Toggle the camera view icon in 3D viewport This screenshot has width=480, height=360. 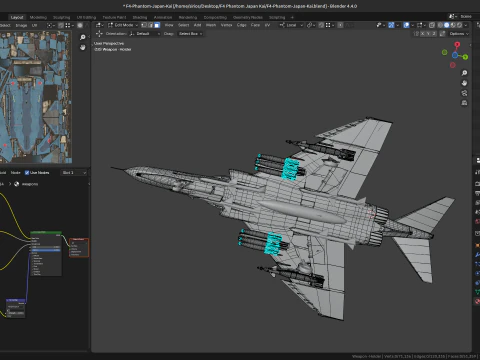[464, 93]
